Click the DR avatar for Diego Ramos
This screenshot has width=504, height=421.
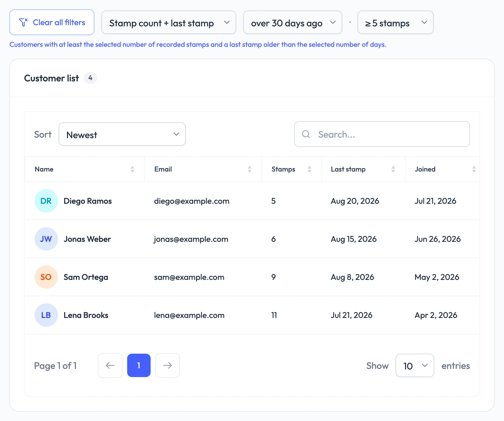pyautogui.click(x=46, y=201)
